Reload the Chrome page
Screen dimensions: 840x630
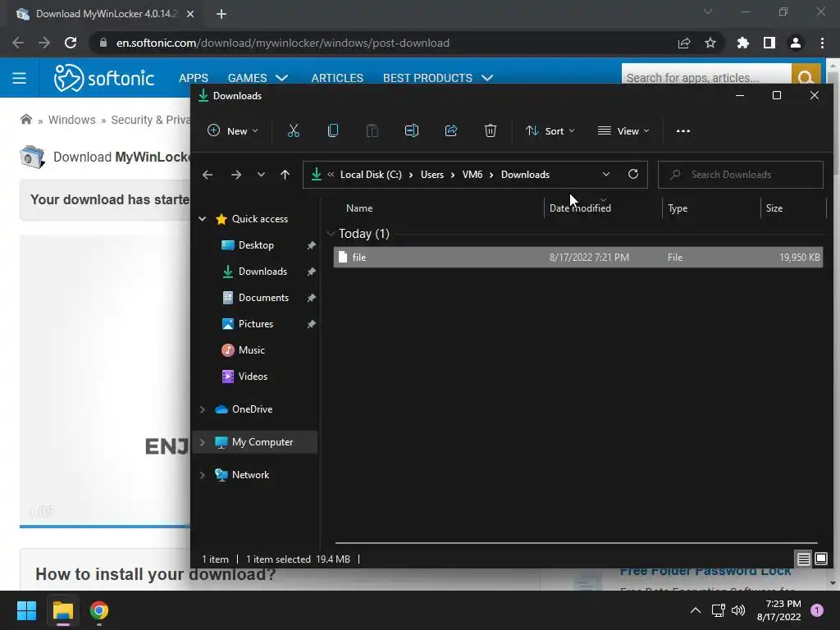pos(71,43)
